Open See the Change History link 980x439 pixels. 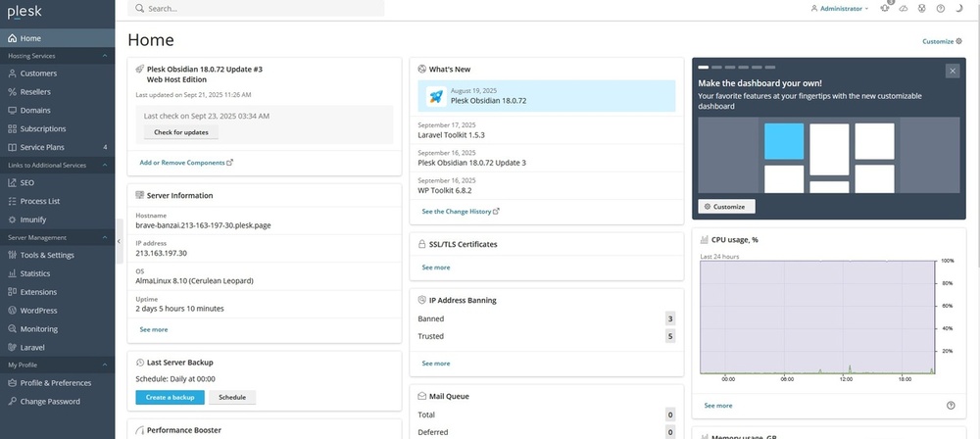pos(461,212)
